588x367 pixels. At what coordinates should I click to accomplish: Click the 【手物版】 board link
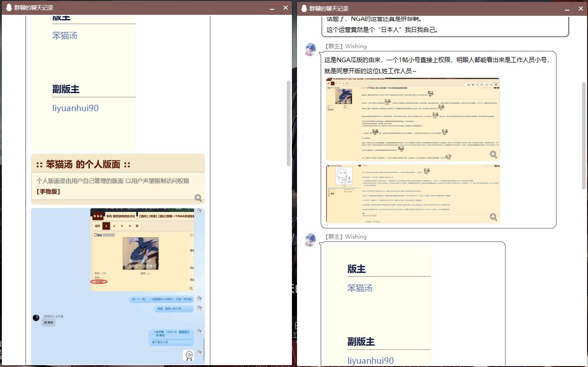click(x=48, y=191)
